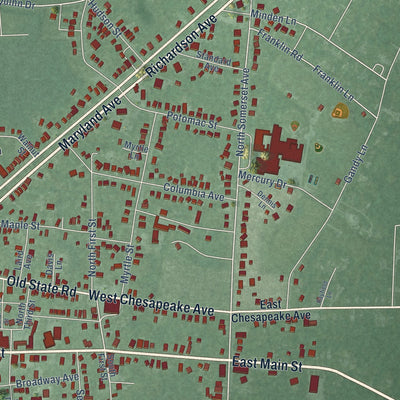
Task: Click the Columbia Ave label
Action: (x=194, y=192)
